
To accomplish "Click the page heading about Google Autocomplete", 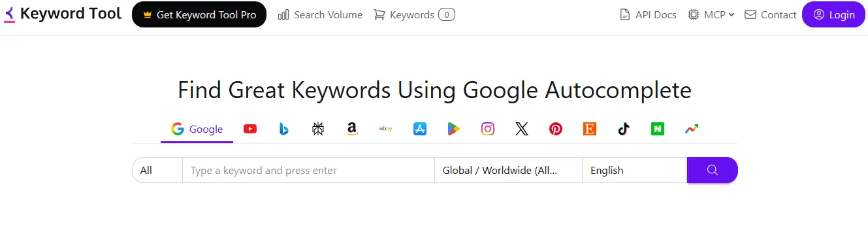I will click(x=434, y=90).
